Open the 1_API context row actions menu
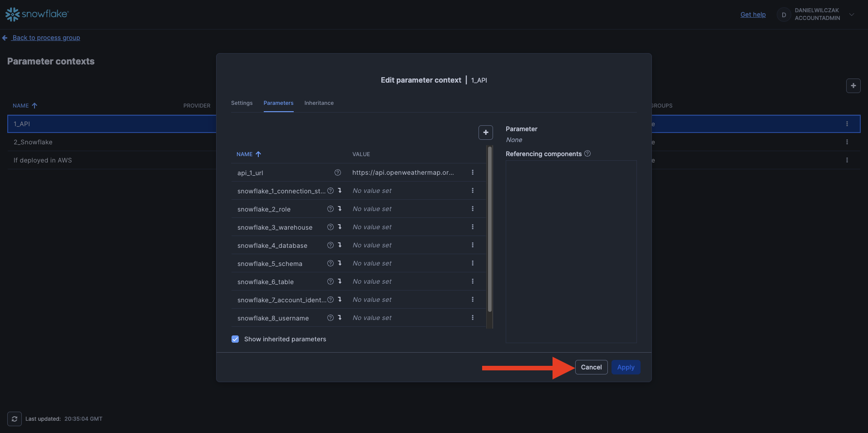The width and height of the screenshot is (868, 433). pos(847,124)
